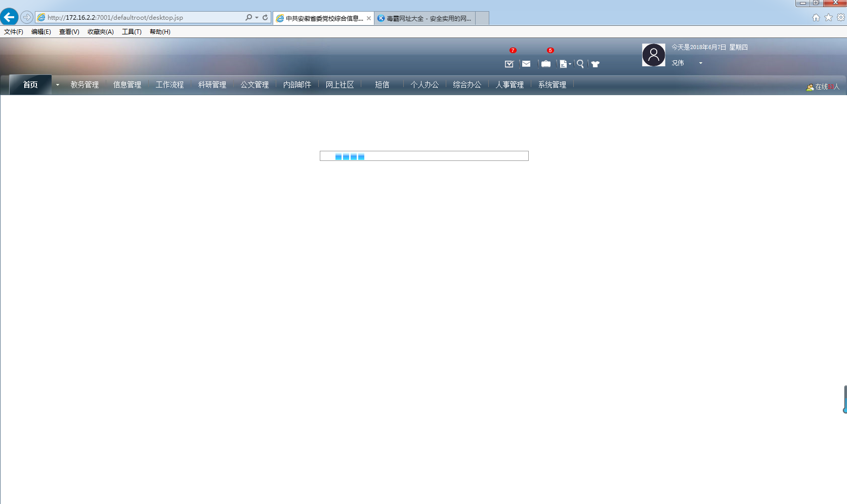
Task: Go back with browser back arrow
Action: coord(9,17)
